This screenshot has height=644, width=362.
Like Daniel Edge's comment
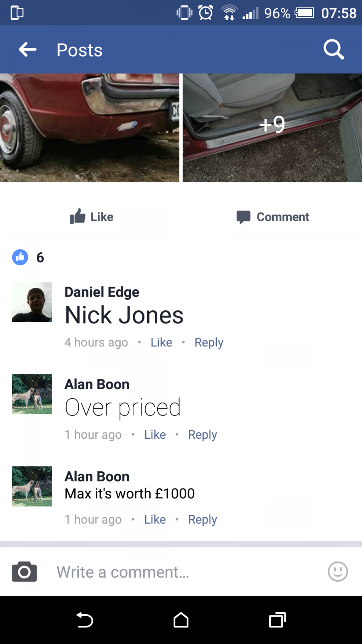coord(161,343)
